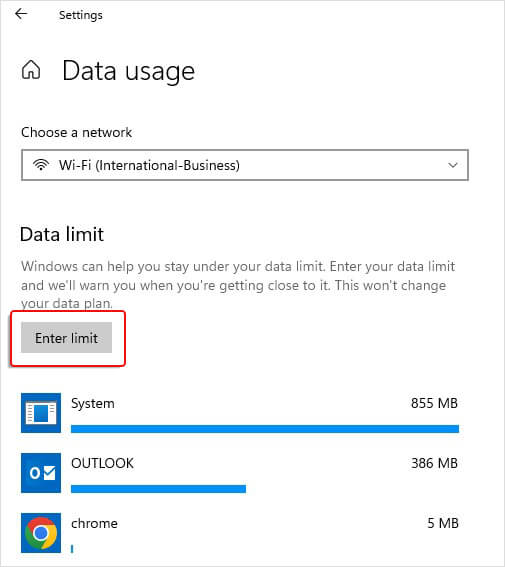This screenshot has height=567, width=505.
Task: Click the Data usage page heading
Action: pyautogui.click(x=129, y=71)
